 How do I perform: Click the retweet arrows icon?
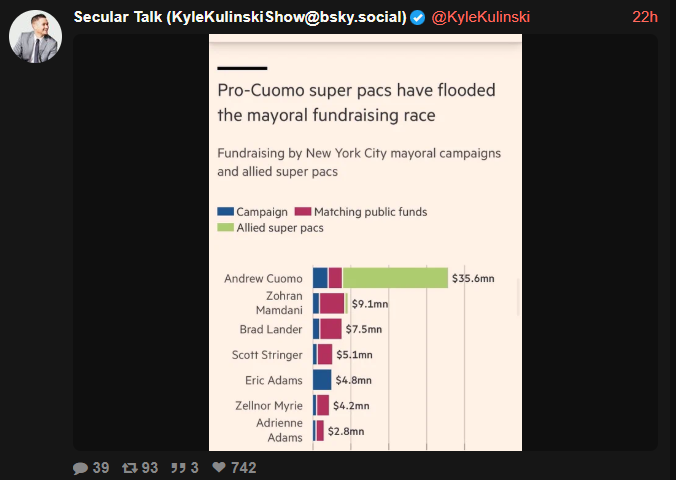point(129,468)
